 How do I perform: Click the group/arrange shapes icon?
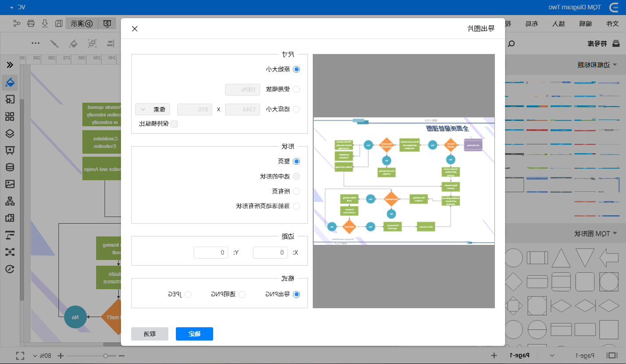(x=92, y=43)
